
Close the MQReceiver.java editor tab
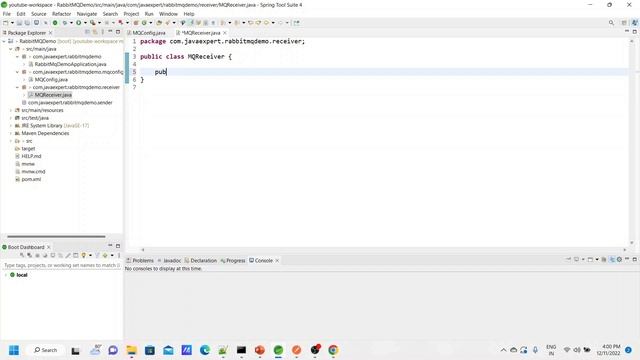tap(225, 33)
